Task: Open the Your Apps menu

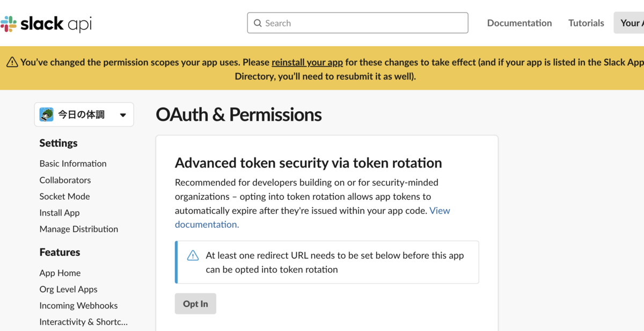Action: (629, 23)
